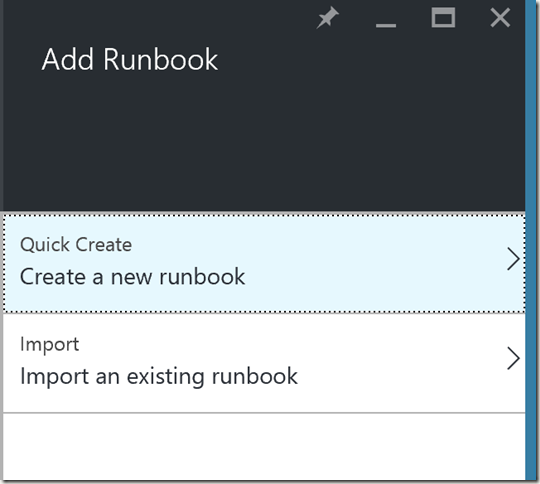This screenshot has width=540, height=484.
Task: Select the Import option
Action: pyautogui.click(x=264, y=363)
